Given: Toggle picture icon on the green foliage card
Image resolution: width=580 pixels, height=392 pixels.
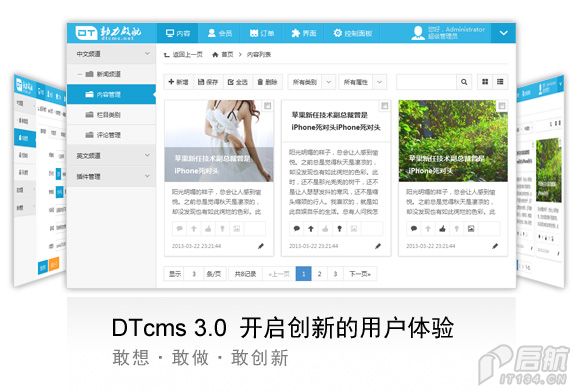Looking at the screenshot, I should click(471, 229).
